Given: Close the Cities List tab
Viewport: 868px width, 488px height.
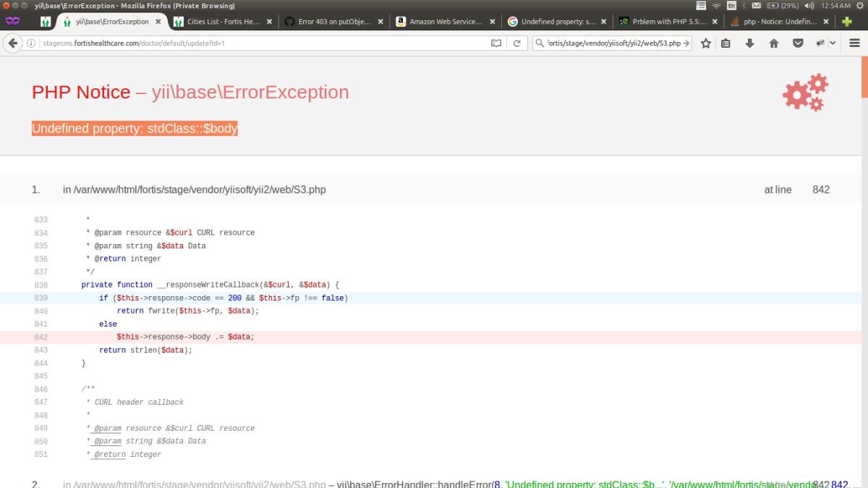Looking at the screenshot, I should [269, 22].
